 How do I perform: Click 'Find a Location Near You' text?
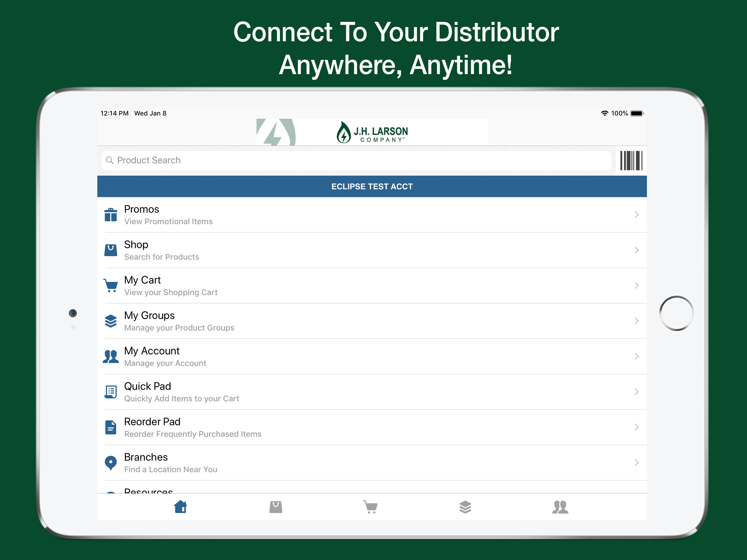pyautogui.click(x=171, y=470)
